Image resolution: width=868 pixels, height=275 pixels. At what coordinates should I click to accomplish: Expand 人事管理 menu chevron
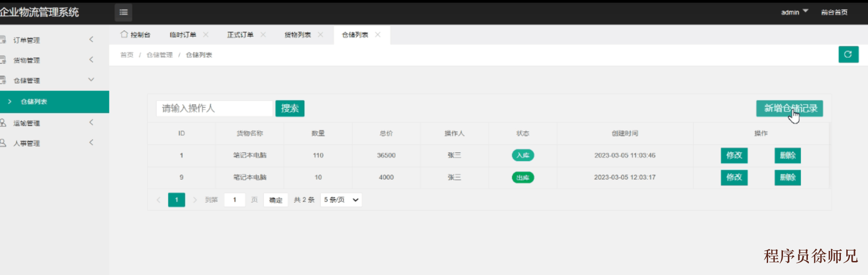(x=91, y=143)
